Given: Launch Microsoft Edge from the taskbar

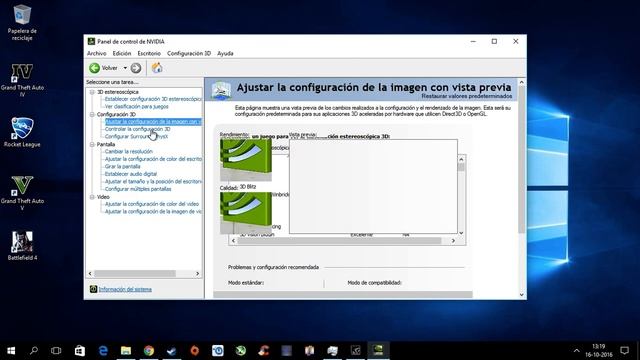Looking at the screenshot, I should click(103, 351).
